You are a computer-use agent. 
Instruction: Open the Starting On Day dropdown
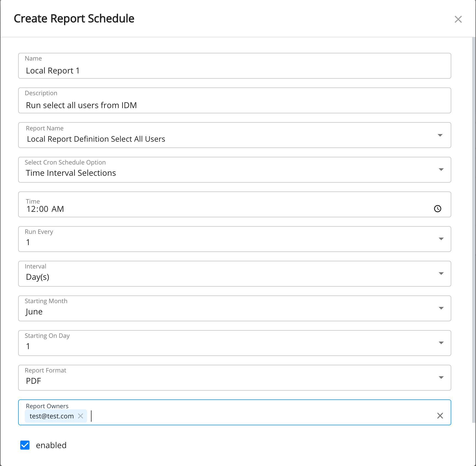tap(441, 343)
